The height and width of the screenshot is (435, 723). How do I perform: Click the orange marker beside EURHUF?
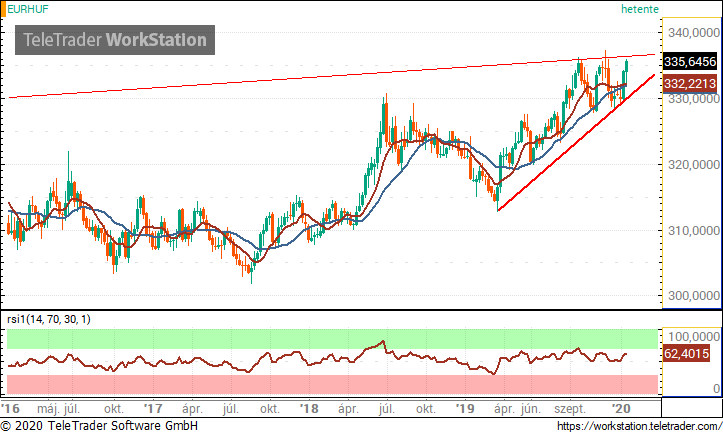click(x=3, y=9)
